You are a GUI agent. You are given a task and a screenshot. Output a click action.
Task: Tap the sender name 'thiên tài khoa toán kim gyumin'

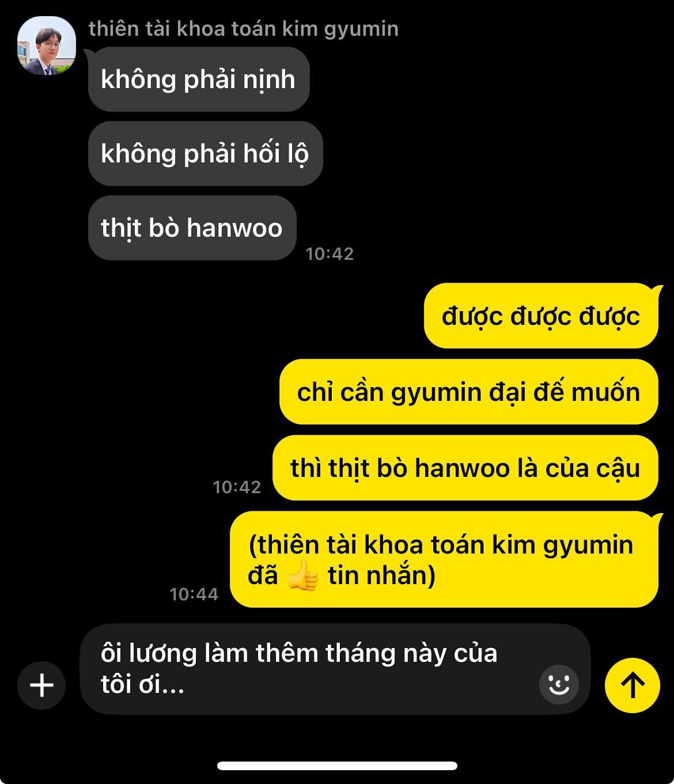click(x=244, y=28)
